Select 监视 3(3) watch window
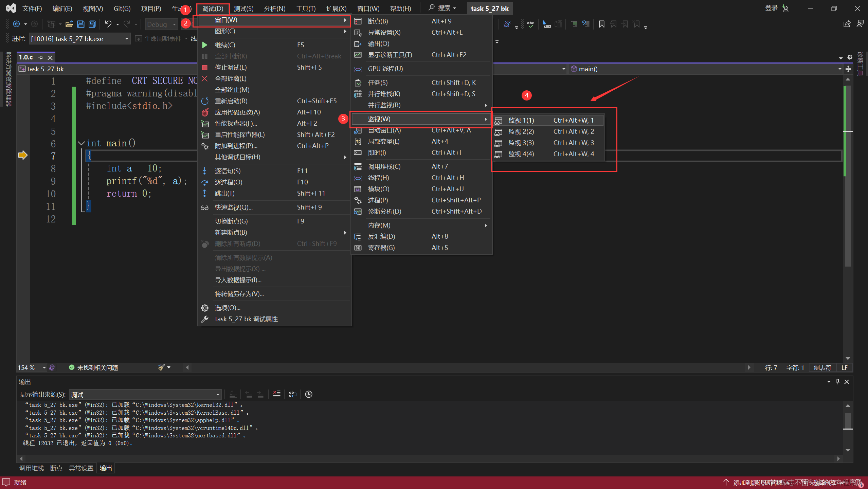The height and width of the screenshot is (489, 868). click(x=548, y=143)
